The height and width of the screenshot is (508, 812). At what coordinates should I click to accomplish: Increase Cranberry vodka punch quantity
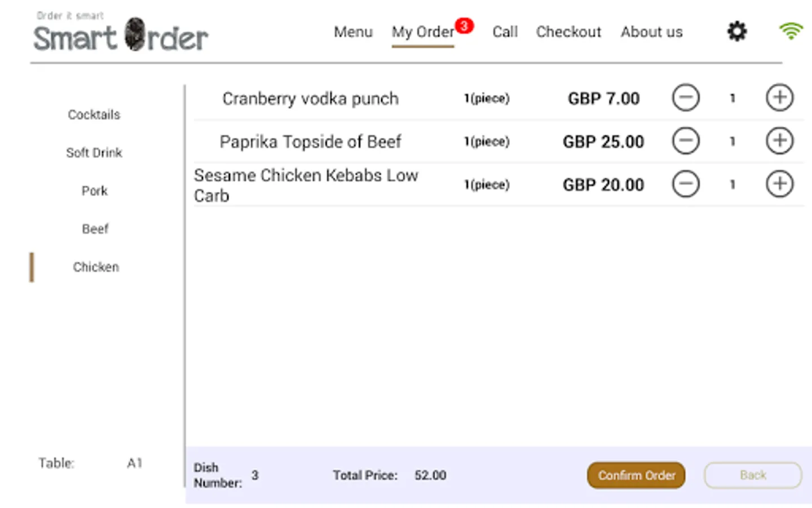[x=779, y=98]
